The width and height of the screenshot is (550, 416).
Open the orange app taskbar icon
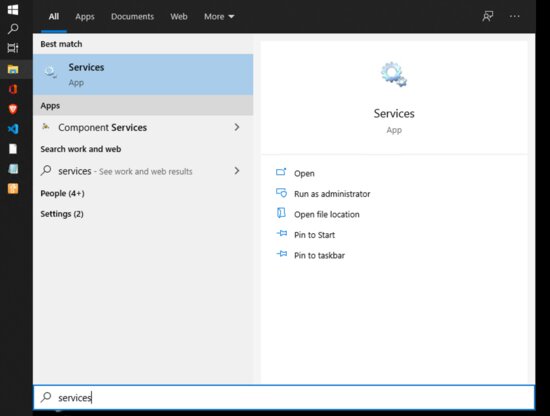tap(13, 189)
